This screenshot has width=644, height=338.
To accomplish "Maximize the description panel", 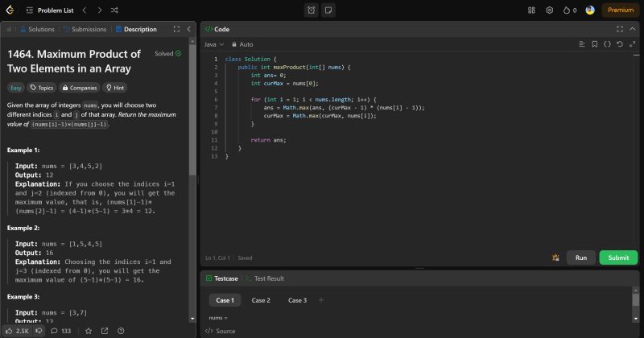I will coord(176,29).
